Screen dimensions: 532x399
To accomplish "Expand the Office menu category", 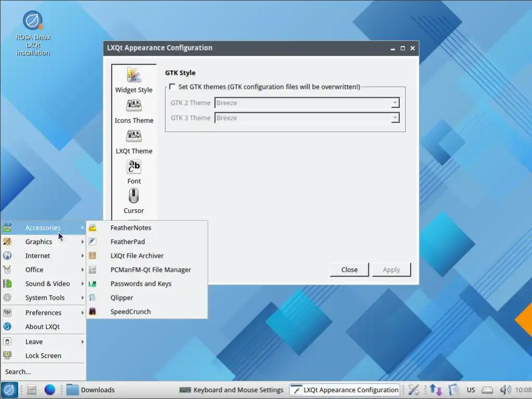I will [43, 270].
